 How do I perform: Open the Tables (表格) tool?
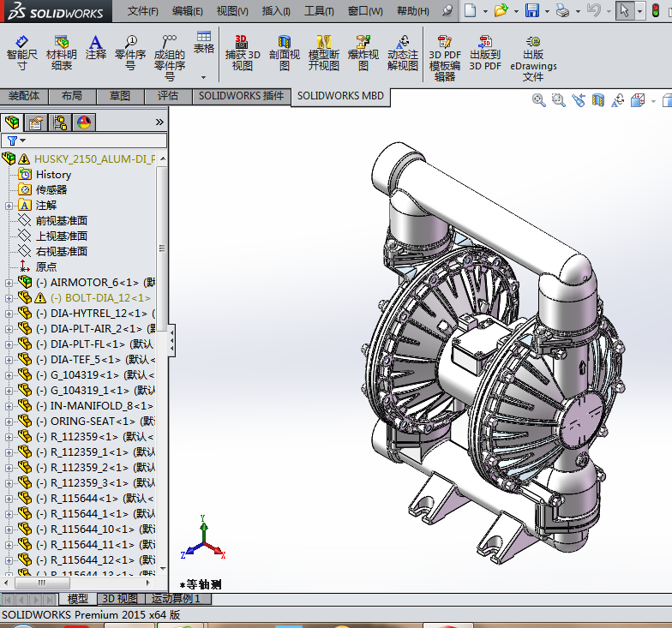click(x=204, y=43)
